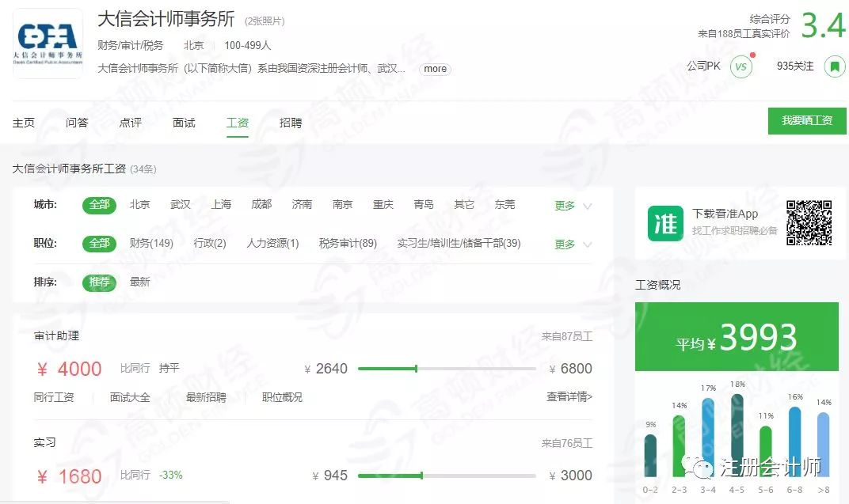Expand more cities with 更多 dropdown
849x504 pixels.
573,206
